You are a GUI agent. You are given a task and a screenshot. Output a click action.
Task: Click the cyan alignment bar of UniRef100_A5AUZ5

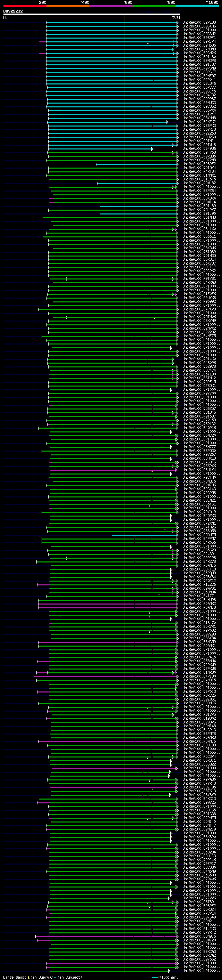[x=145, y=535]
